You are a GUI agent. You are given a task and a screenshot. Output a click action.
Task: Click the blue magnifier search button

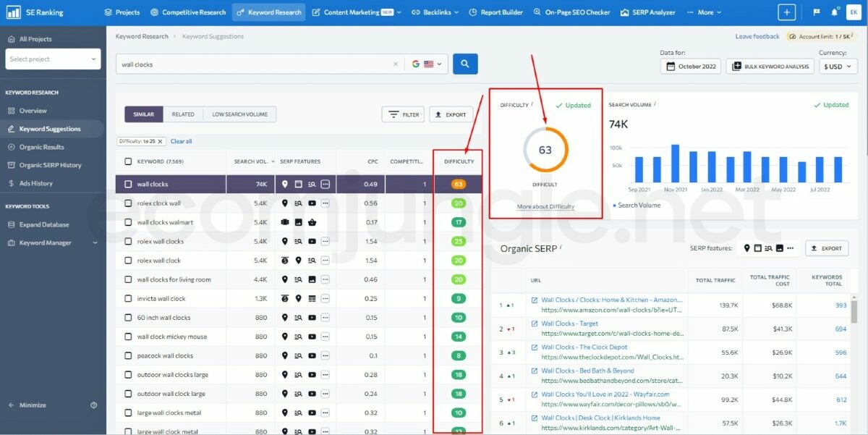click(x=465, y=64)
